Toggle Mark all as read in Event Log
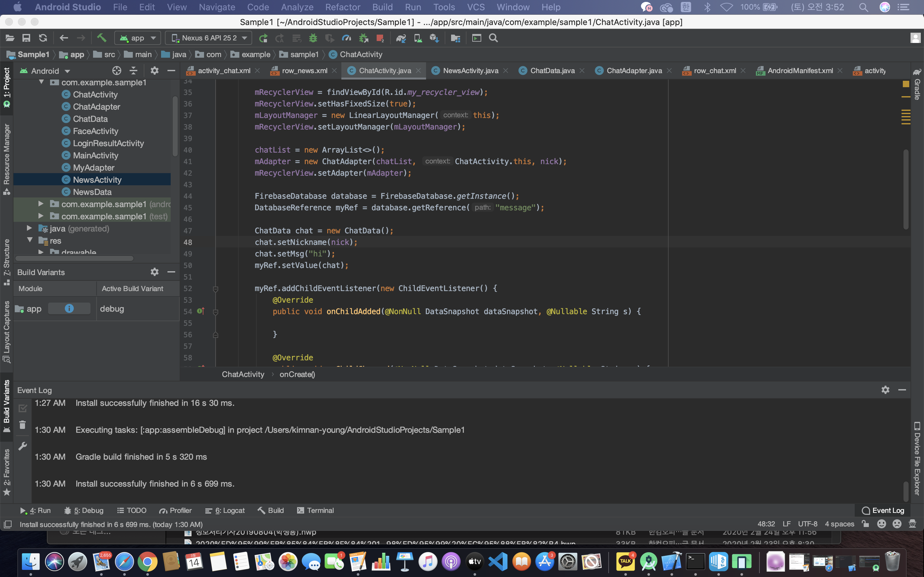The height and width of the screenshot is (577, 924). pos(22,408)
